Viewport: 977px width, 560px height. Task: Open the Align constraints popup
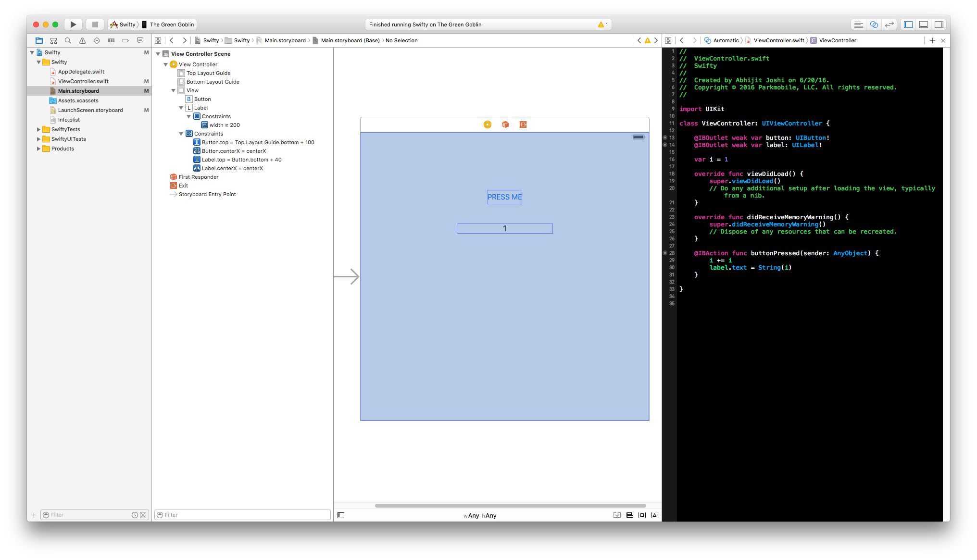coord(629,515)
